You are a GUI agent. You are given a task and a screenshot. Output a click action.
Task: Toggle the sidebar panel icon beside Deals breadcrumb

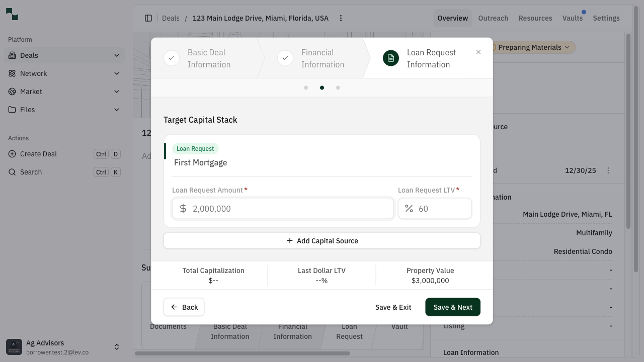(x=148, y=18)
